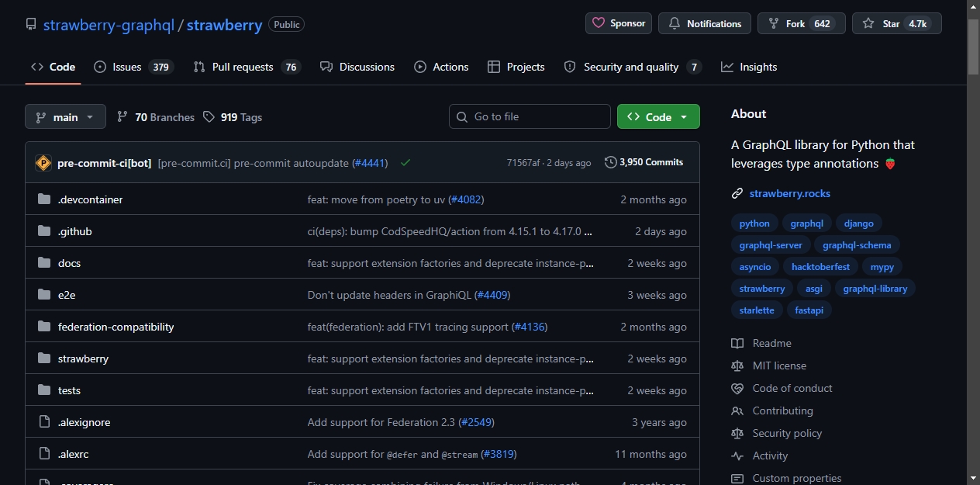The width and height of the screenshot is (980, 485).
Task: View the Insights tab
Action: (749, 67)
